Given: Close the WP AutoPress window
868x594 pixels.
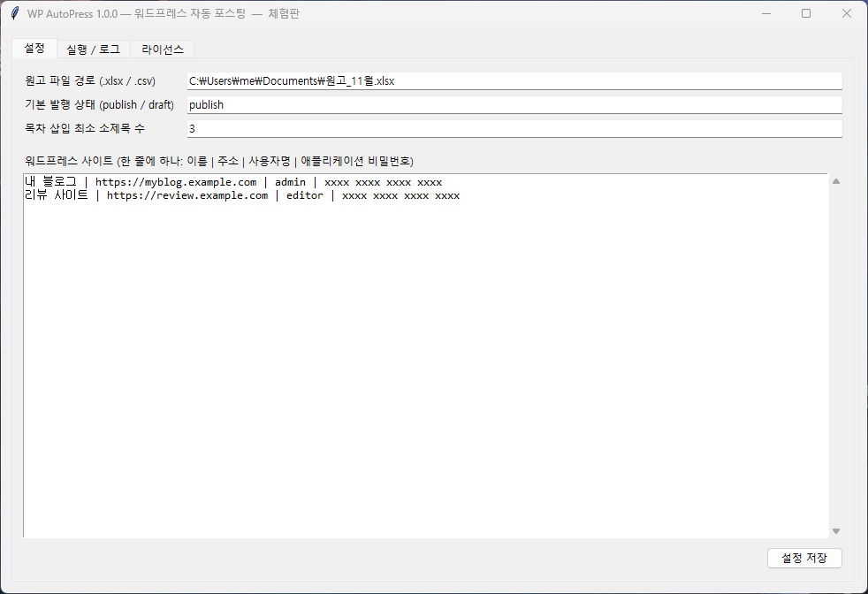Looking at the screenshot, I should click(847, 13).
